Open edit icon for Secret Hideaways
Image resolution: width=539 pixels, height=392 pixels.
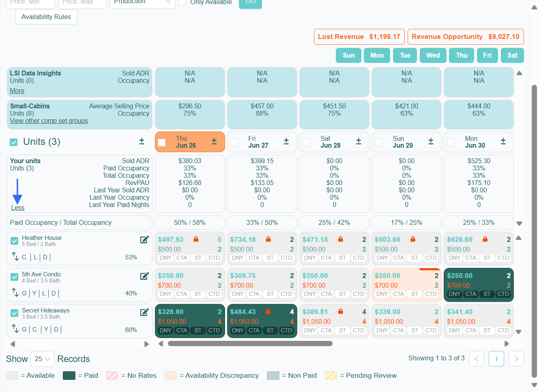click(144, 312)
